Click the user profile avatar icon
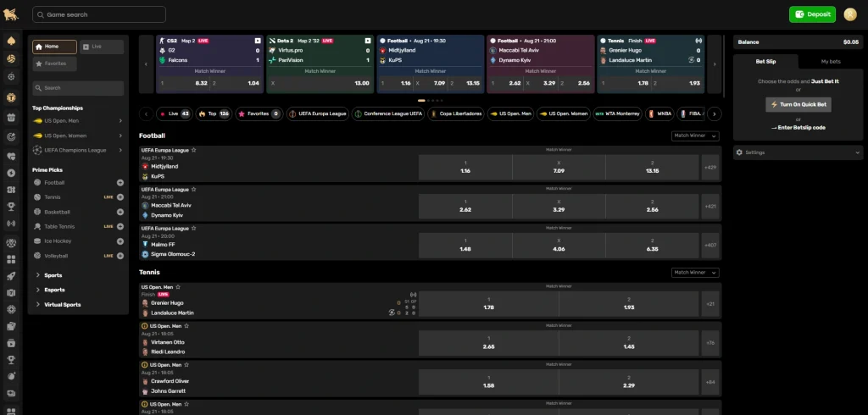This screenshot has height=415, width=868. [850, 14]
